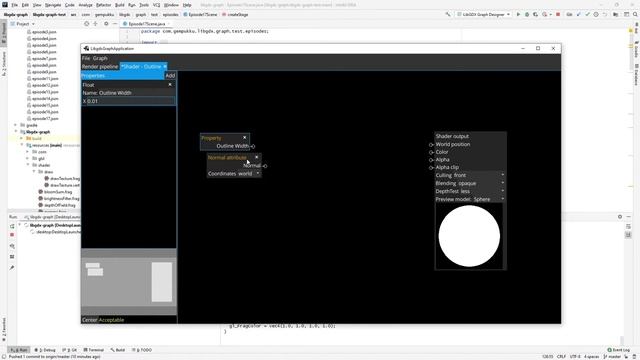This screenshot has height=360, width=640.
Task: Click the Git commit checkmark icon
Action: 587,14
